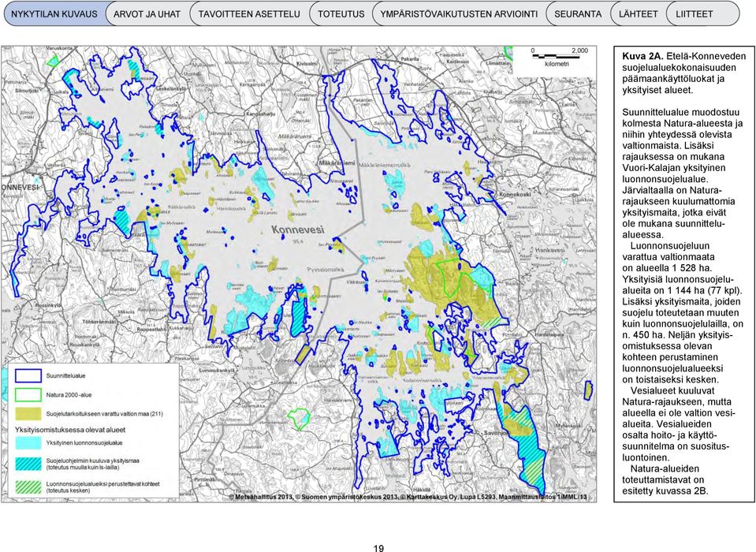Click the page number 19
Image resolution: width=756 pixels, height=552 pixels.
pos(378,547)
